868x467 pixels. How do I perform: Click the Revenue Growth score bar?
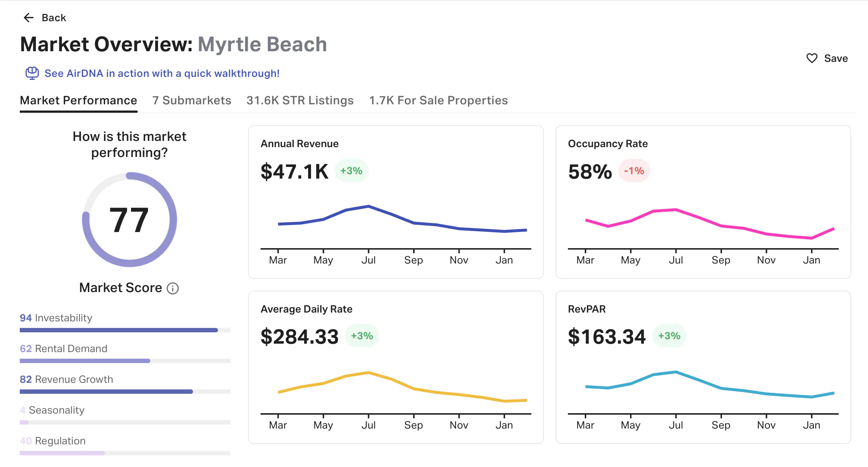(125, 392)
